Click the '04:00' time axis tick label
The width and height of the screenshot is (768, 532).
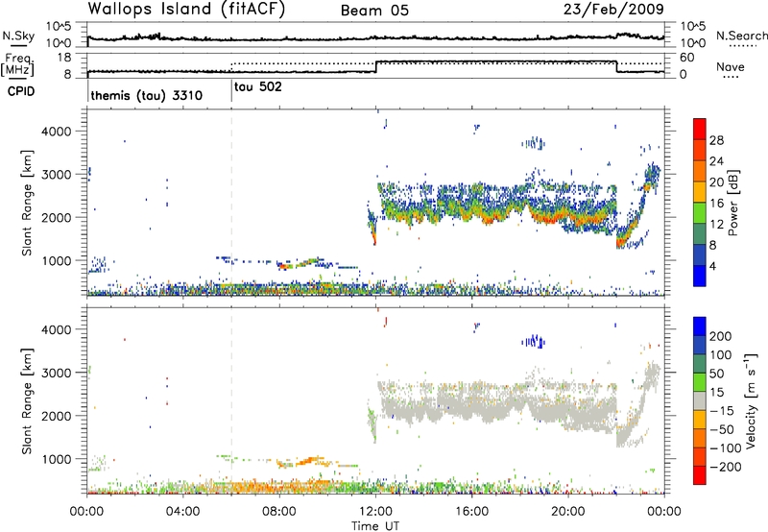point(183,512)
